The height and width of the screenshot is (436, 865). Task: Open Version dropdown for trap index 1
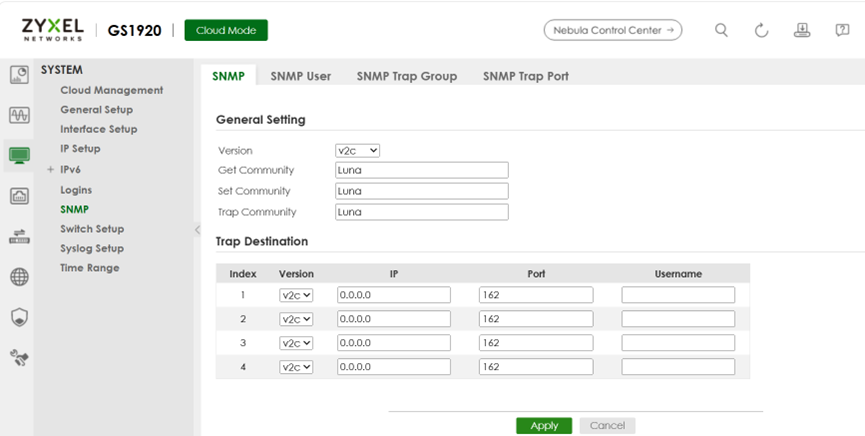(296, 295)
